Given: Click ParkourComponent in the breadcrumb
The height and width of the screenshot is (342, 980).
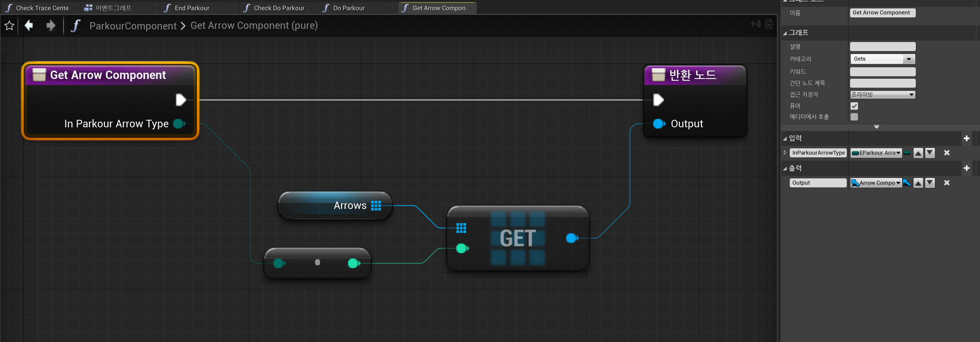Looking at the screenshot, I should click(x=133, y=26).
